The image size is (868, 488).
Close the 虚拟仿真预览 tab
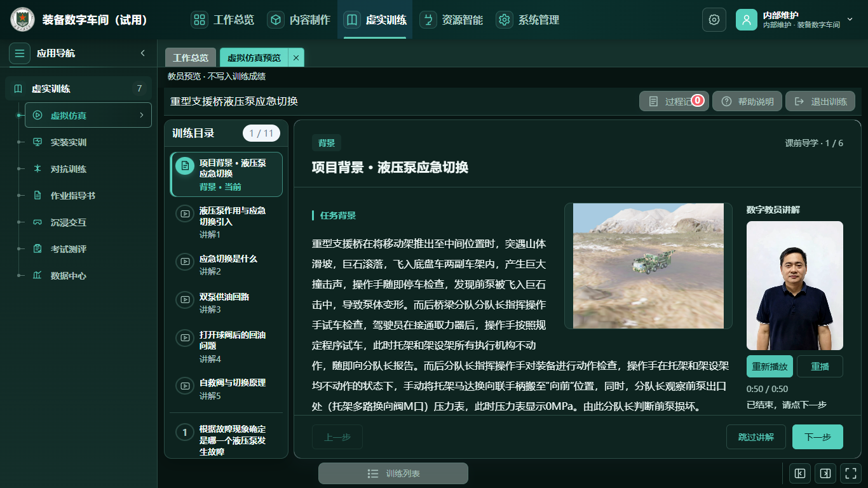tap(296, 57)
